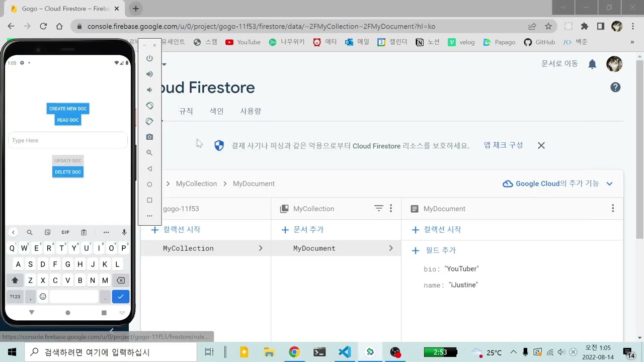Expand the MyCollection row chevron
The height and width of the screenshot is (362, 644).
(260, 248)
